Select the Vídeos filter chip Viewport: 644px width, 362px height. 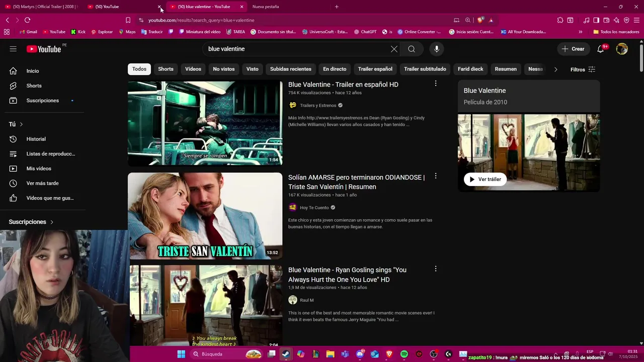[193, 69]
